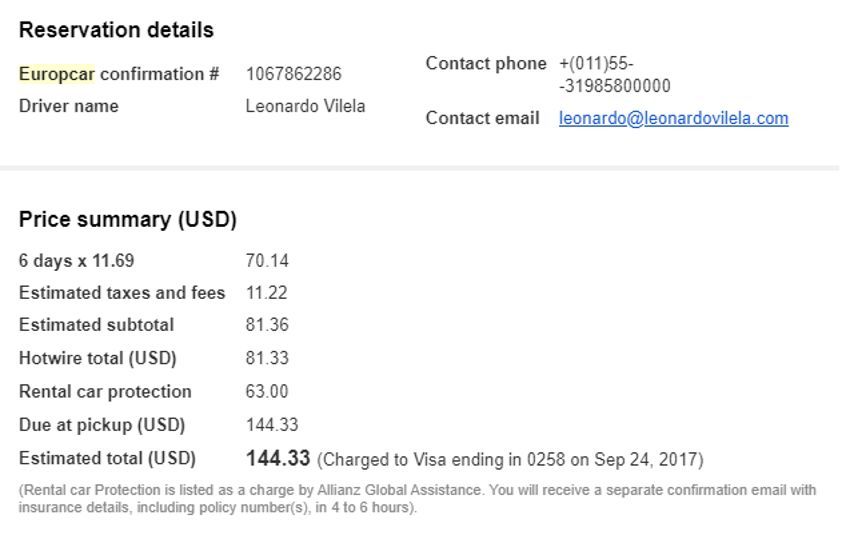Select the 11.22 taxes value
Viewport: 850px width, 542px height.
point(266,293)
